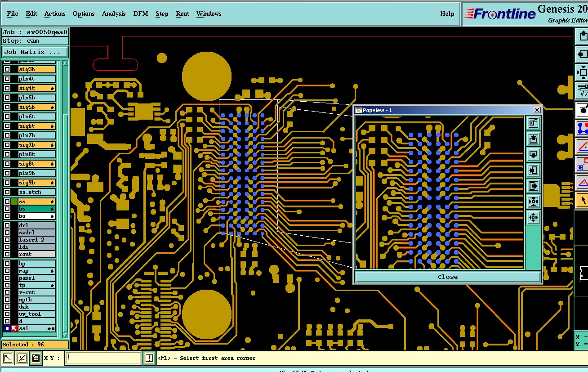Select the black arrow pointer tool
Screen dimensions: 588x372
coord(583,200)
